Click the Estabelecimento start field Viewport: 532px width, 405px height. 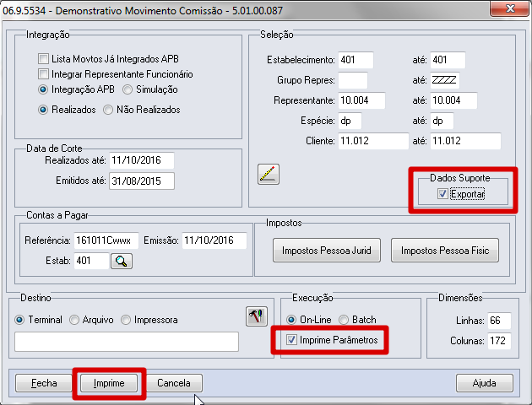coord(356,60)
